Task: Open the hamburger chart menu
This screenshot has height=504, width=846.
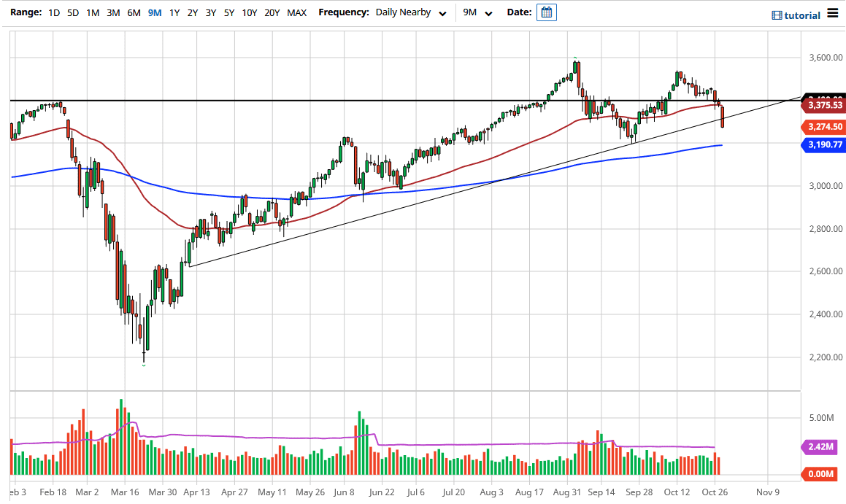Action: pos(831,14)
